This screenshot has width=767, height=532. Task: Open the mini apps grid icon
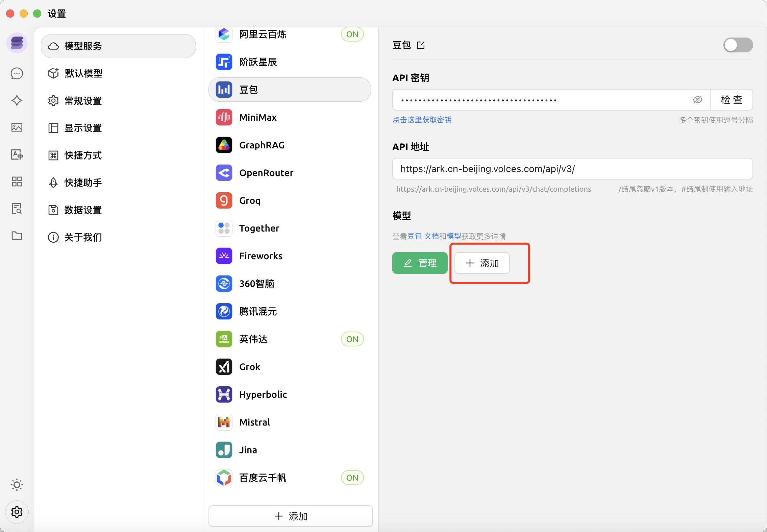[x=17, y=182]
